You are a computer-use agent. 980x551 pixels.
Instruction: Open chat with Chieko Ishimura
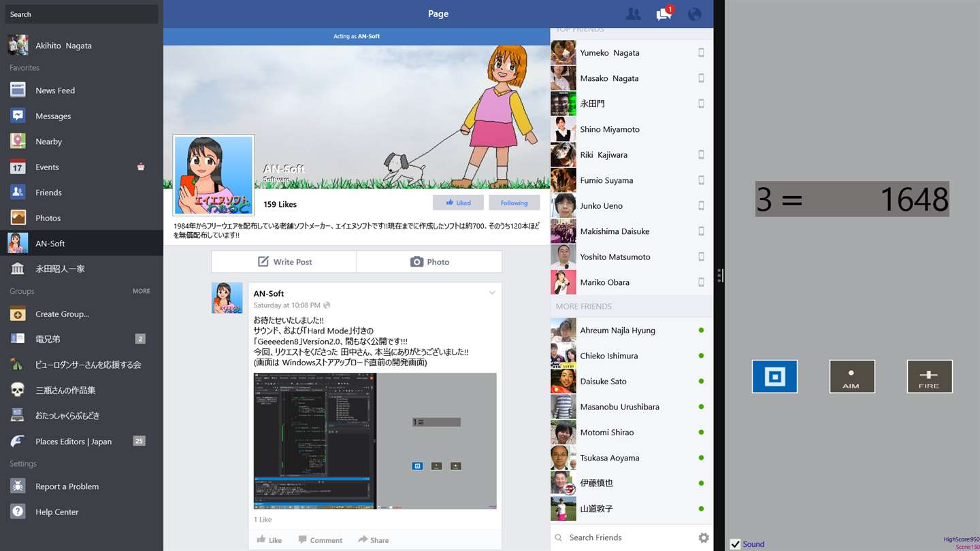coord(632,356)
